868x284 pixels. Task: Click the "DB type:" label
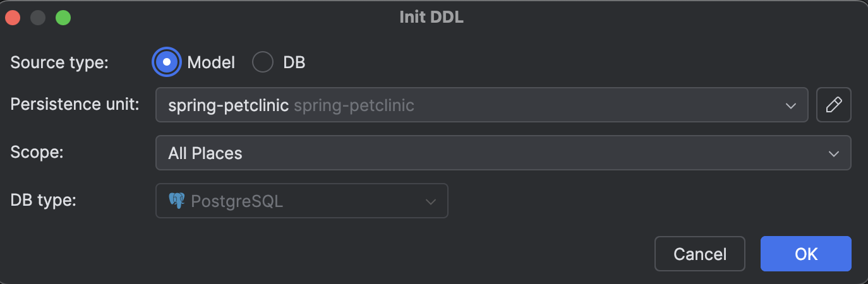(x=44, y=201)
